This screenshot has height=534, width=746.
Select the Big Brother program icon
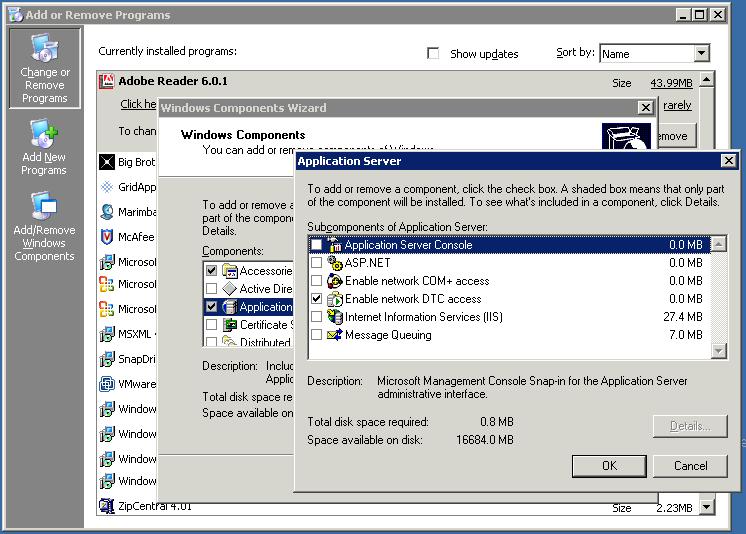coord(107,162)
